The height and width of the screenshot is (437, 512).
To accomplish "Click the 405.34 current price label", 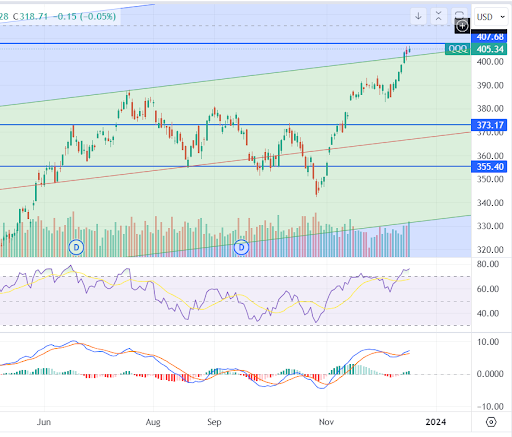I will [x=489, y=49].
